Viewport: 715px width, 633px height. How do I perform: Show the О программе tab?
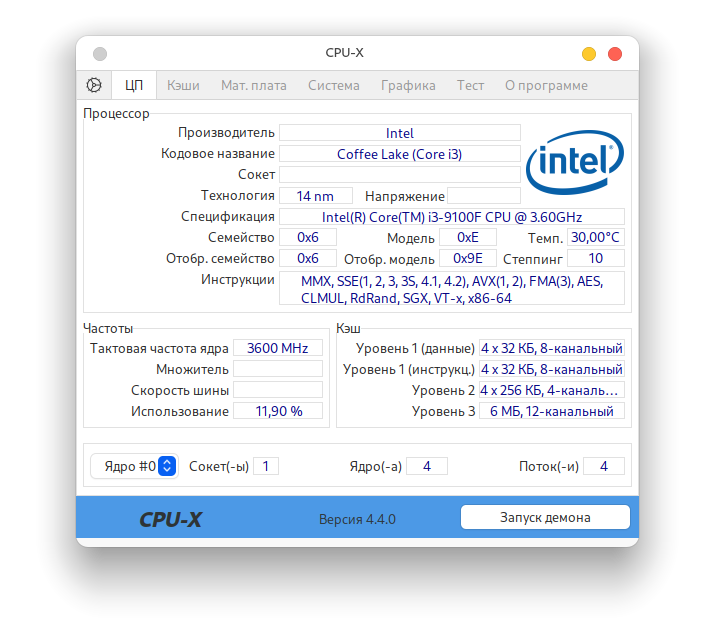(546, 85)
